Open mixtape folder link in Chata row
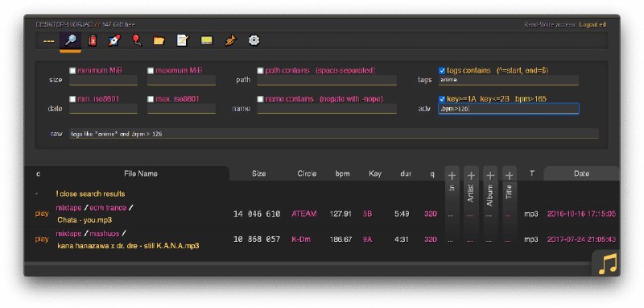644x308 pixels. (x=68, y=208)
